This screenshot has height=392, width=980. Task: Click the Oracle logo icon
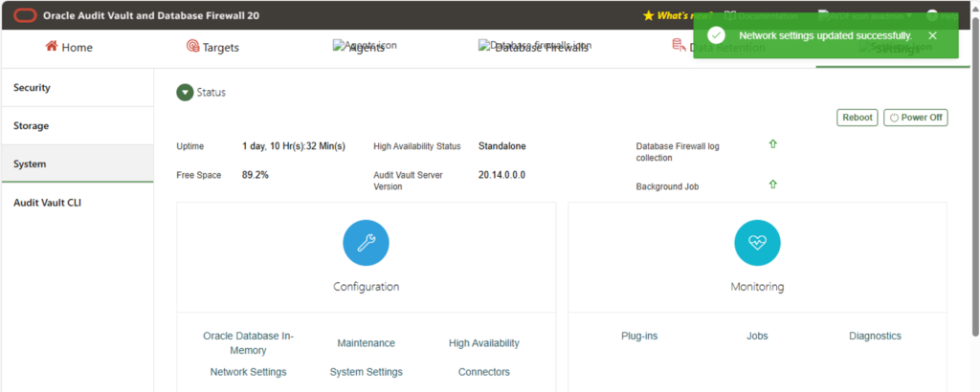tap(26, 15)
